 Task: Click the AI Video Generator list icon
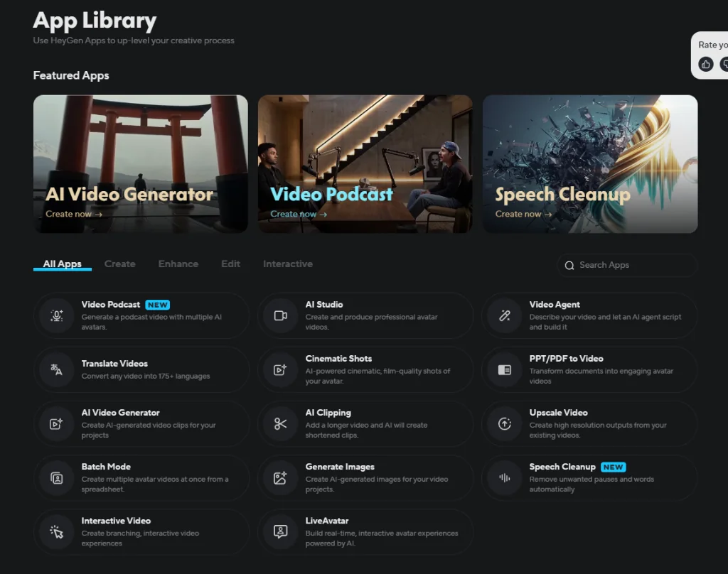pyautogui.click(x=57, y=423)
